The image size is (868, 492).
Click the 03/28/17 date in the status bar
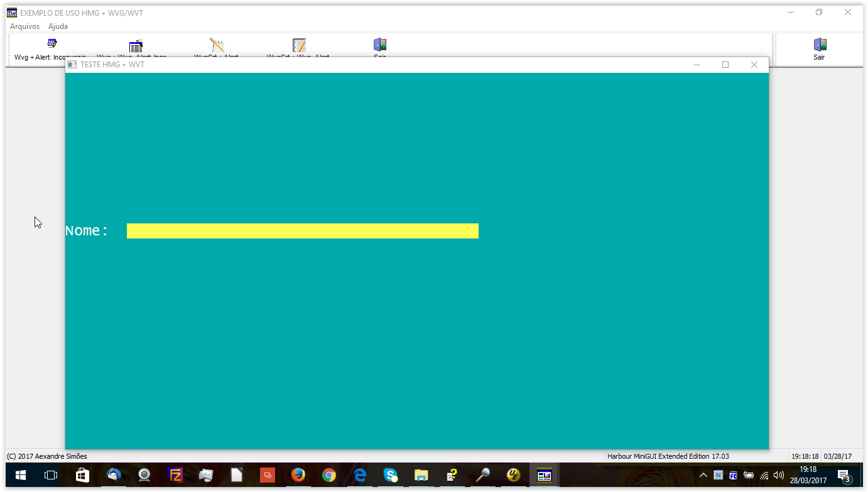click(838, 456)
